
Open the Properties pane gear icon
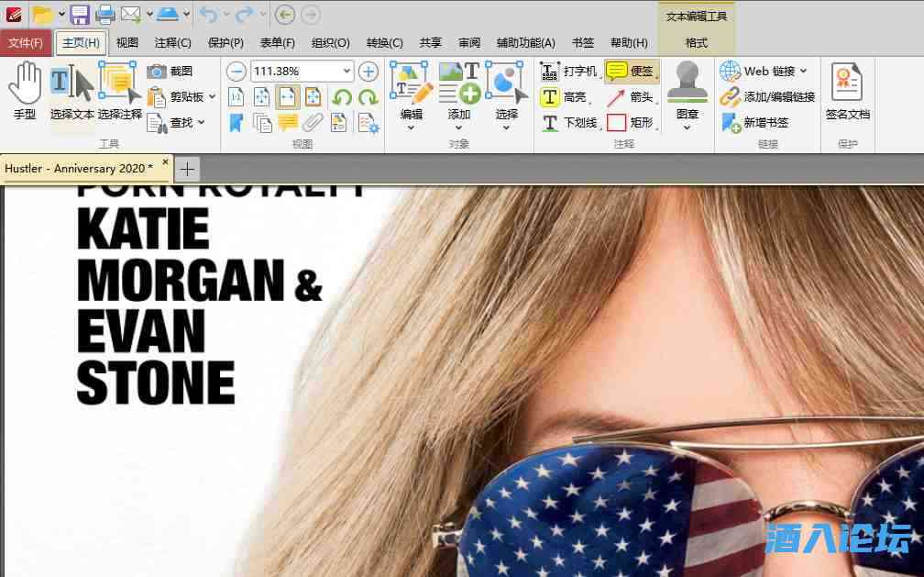[368, 123]
